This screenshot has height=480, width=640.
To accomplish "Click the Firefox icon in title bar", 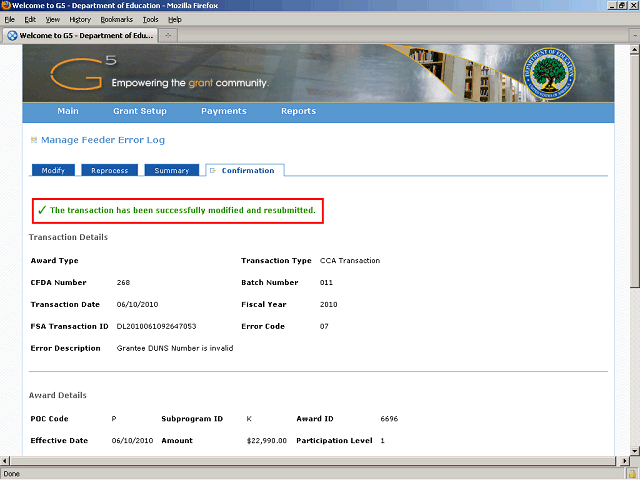I will click(x=6, y=5).
